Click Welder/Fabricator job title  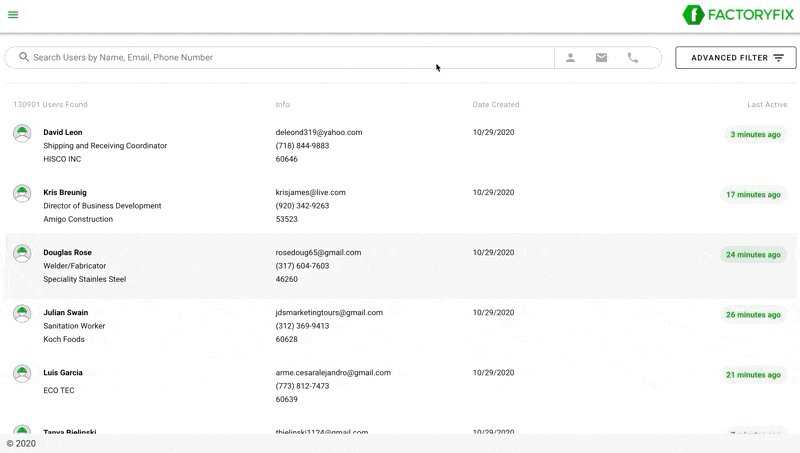click(x=74, y=266)
